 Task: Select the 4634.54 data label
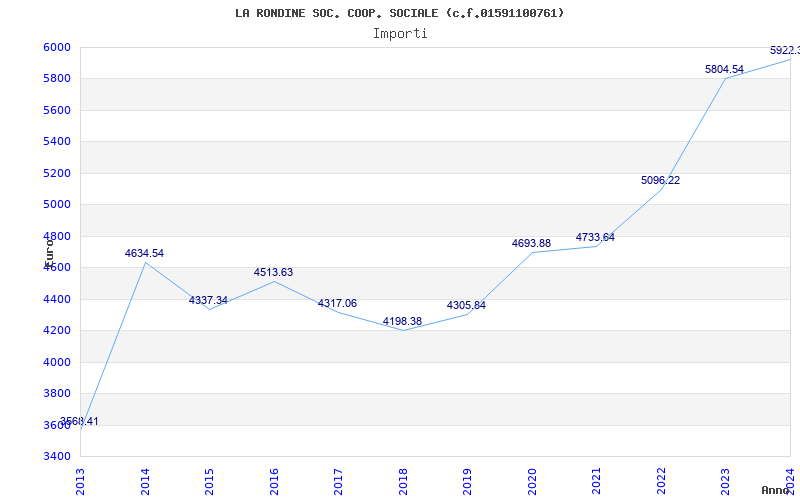coord(144,253)
